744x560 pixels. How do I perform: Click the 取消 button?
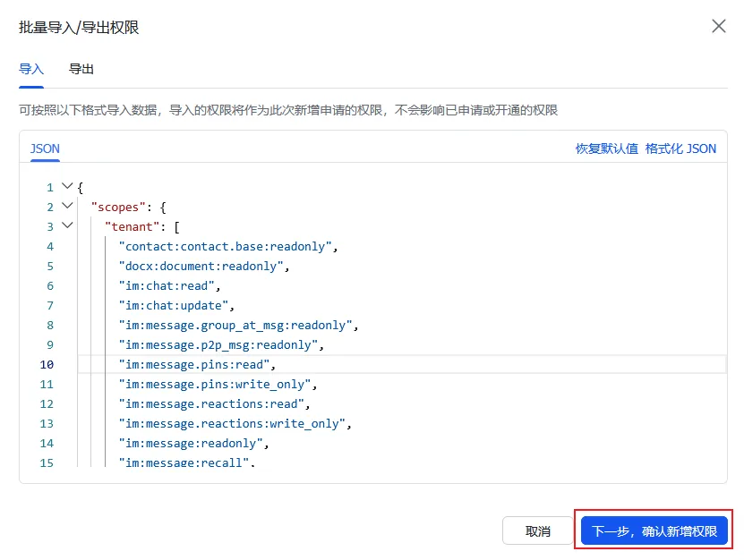537,530
